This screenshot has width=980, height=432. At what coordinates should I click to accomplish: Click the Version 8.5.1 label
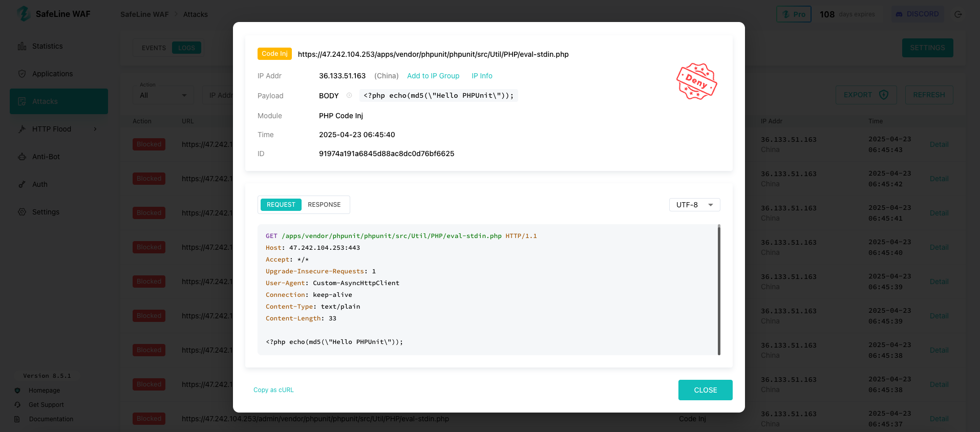tap(47, 376)
